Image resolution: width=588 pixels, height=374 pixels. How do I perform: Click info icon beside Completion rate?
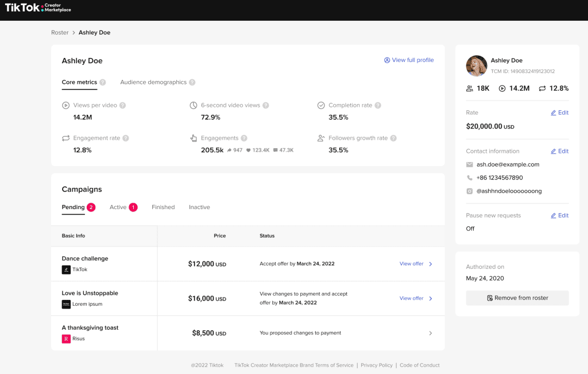378,106
